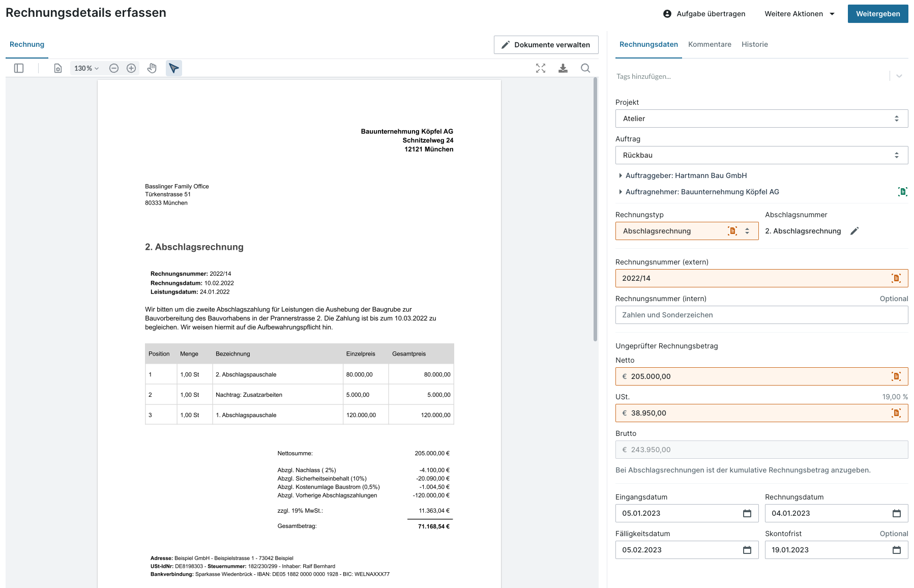Click the zoom out minus icon
The width and height of the screenshot is (914, 588).
tap(114, 68)
